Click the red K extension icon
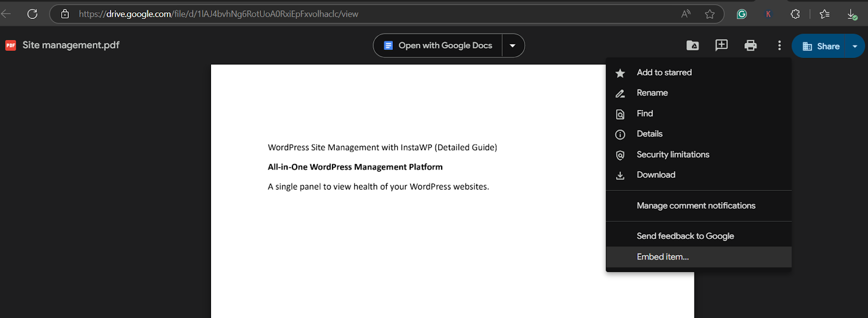Screen dimensions: 868x318 click(768, 14)
